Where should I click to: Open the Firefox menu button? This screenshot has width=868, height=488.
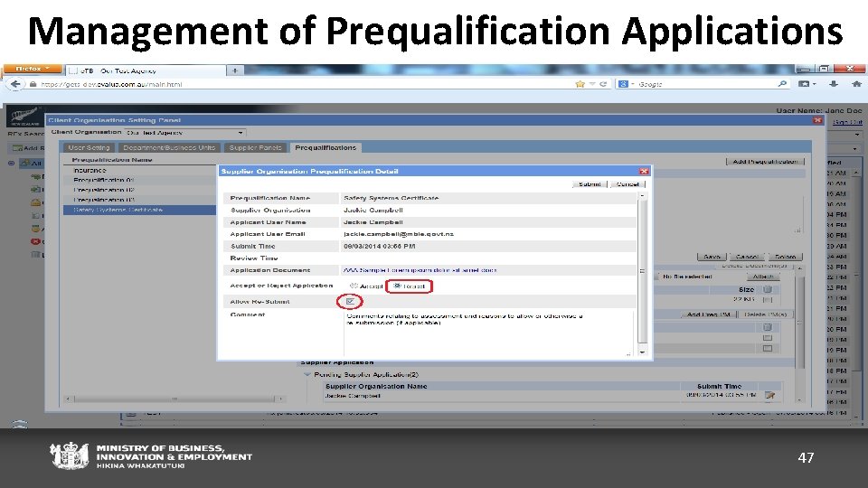(x=33, y=69)
